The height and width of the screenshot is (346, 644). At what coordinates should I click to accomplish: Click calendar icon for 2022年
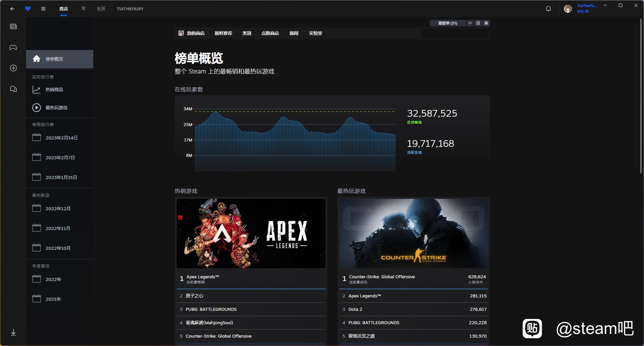[x=37, y=279]
